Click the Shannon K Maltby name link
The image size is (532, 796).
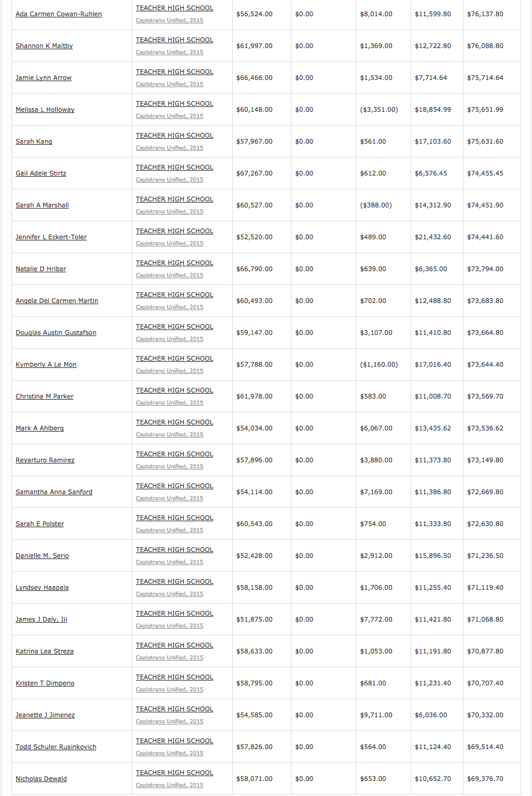(x=44, y=46)
